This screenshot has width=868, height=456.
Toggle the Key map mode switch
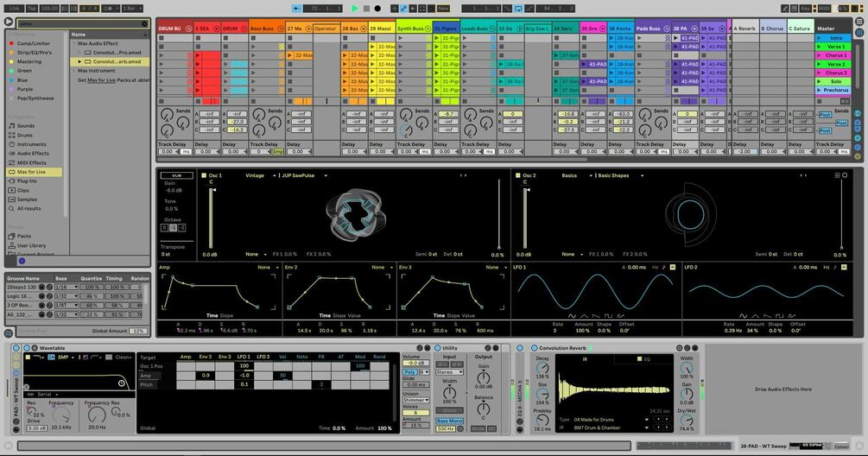806,9
